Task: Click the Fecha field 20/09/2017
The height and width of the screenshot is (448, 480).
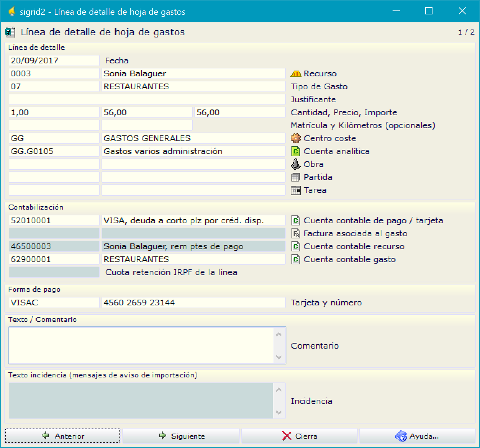Action: (54, 61)
